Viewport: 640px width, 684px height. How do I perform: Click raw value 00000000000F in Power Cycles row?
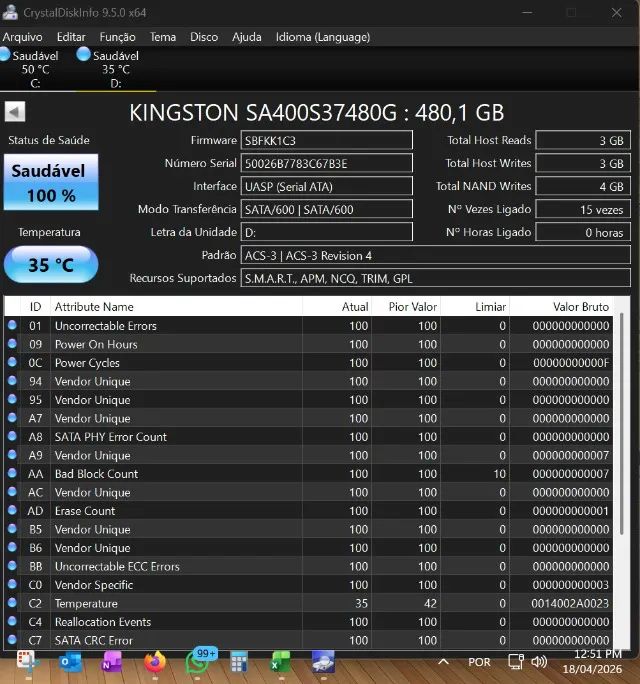(x=571, y=363)
